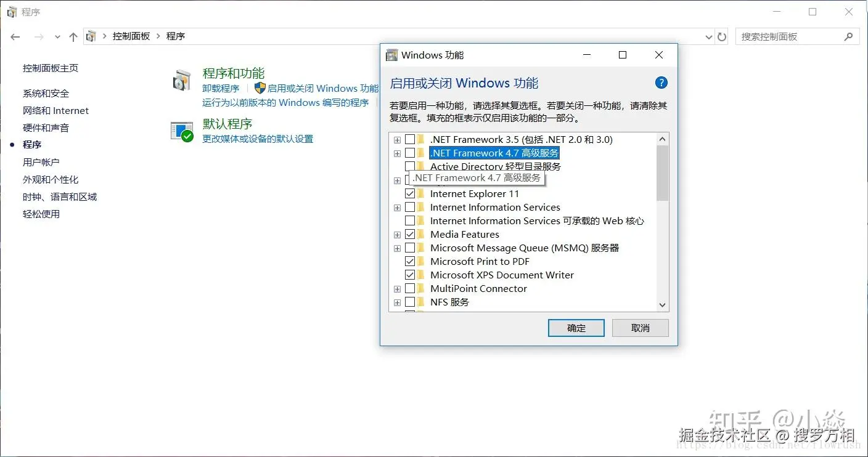Expand the .NET Framework 3.5 node
Screen dimensions: 868x457
[x=397, y=140]
